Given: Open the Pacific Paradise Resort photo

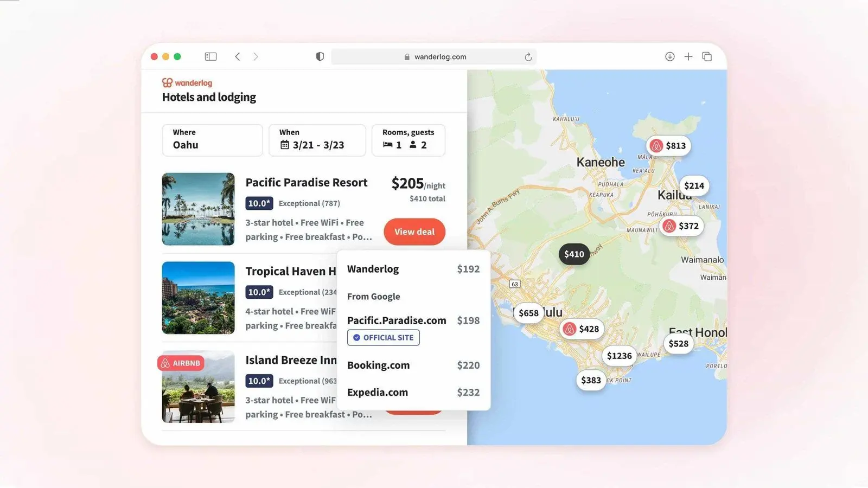Looking at the screenshot, I should pos(198,209).
